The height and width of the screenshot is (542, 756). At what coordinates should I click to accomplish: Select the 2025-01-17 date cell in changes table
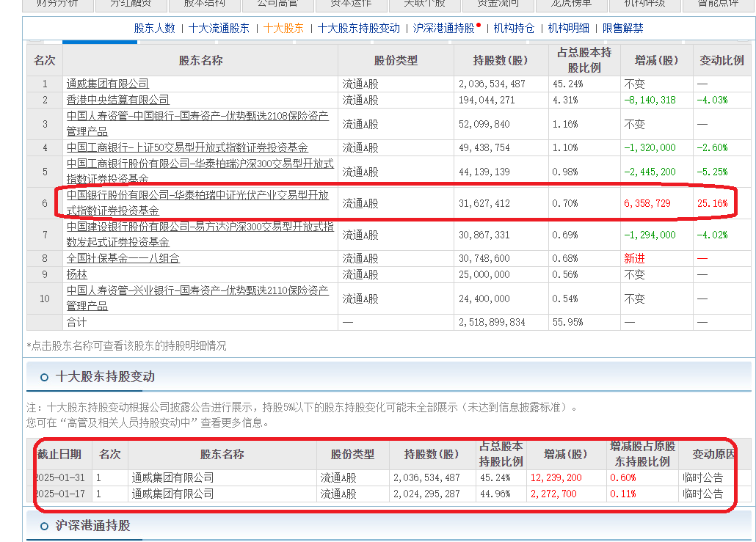click(x=60, y=494)
